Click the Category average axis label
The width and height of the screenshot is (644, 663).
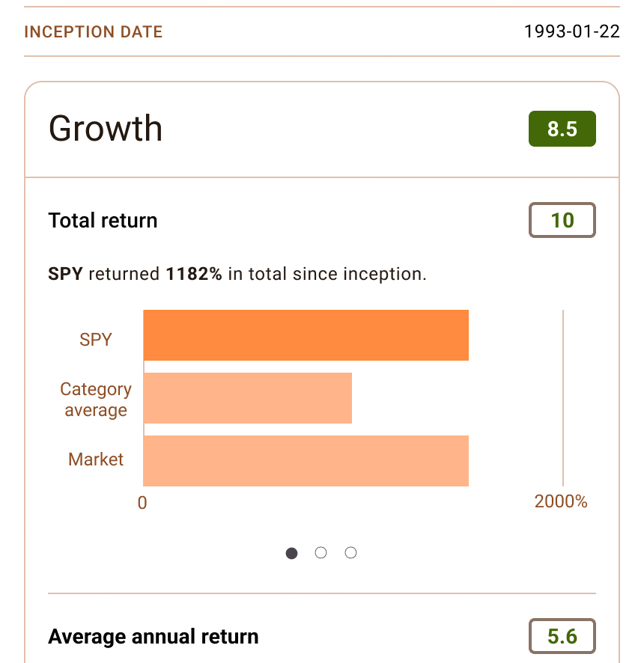(x=96, y=400)
